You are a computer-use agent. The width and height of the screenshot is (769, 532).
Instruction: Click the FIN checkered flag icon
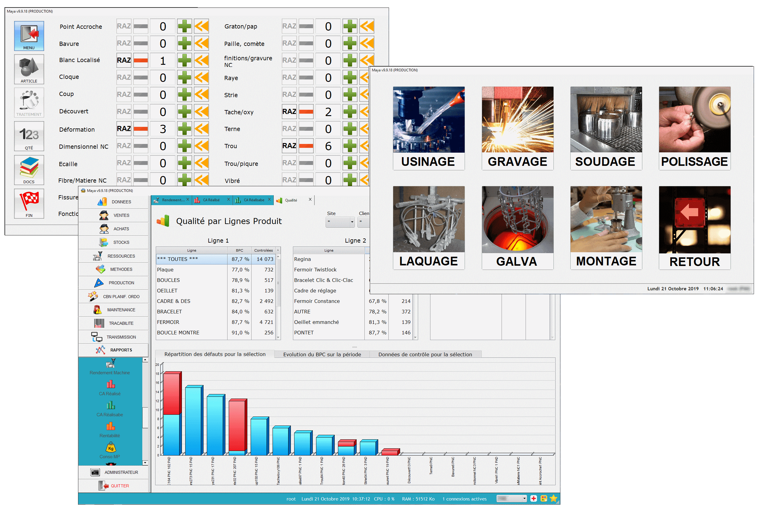pyautogui.click(x=29, y=203)
